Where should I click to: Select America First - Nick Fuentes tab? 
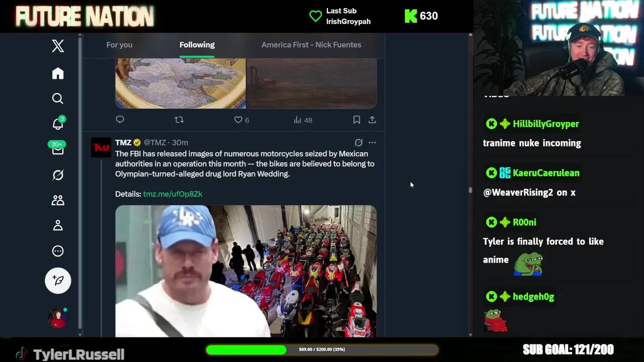[311, 45]
